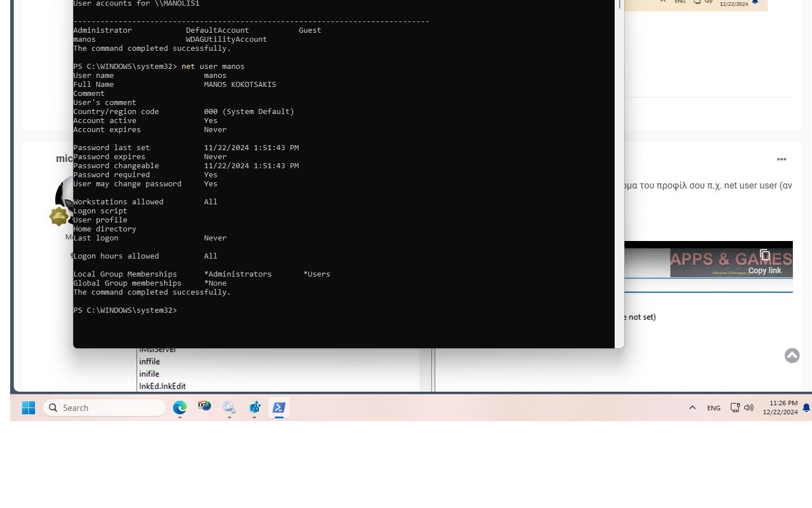Open the blue robot app on taskbar
This screenshot has width=812, height=508.
pyautogui.click(x=254, y=408)
